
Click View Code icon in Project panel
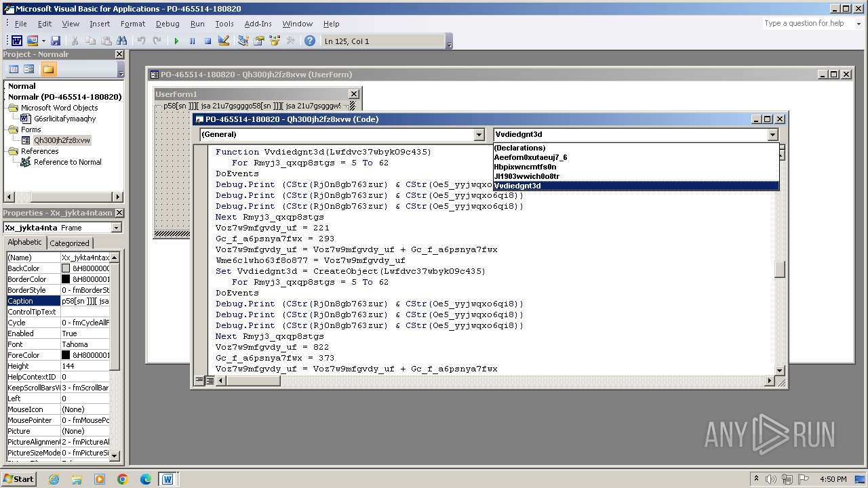[13, 69]
